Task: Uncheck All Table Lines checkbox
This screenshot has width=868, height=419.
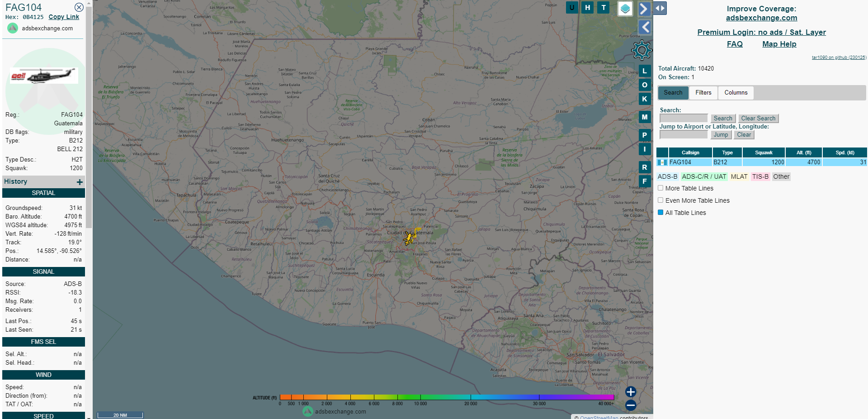Action: click(660, 213)
